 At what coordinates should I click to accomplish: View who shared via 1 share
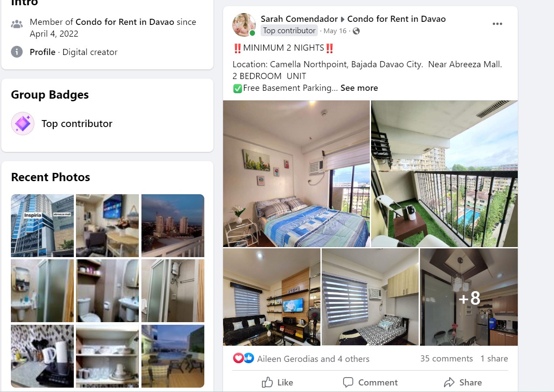[494, 358]
